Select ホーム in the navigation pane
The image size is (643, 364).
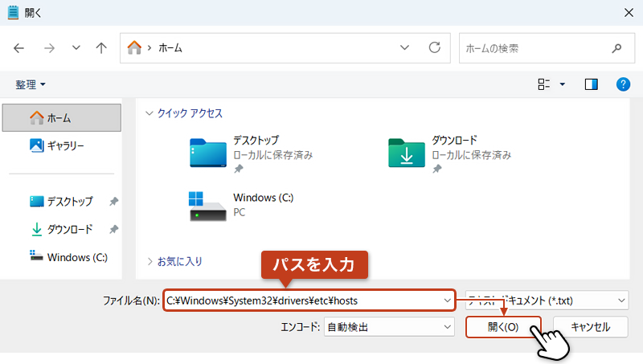[62, 117]
